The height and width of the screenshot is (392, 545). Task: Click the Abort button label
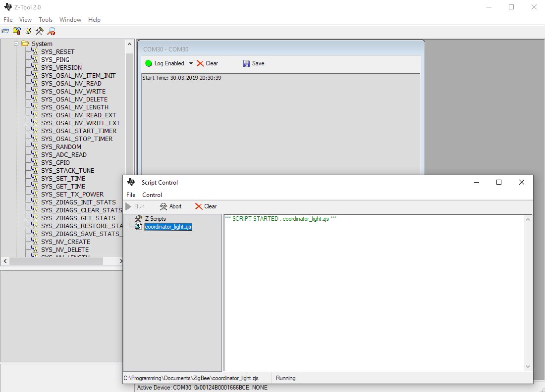coord(175,206)
